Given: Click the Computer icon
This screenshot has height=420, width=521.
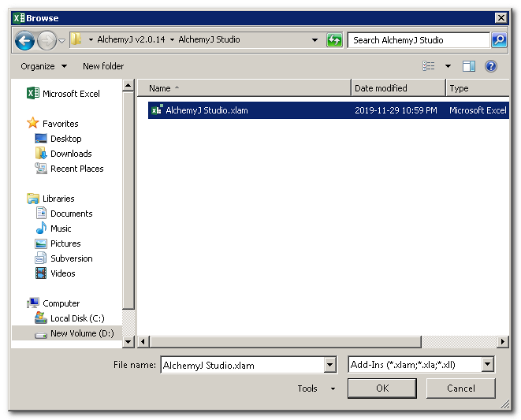Looking at the screenshot, I should tap(33, 303).
